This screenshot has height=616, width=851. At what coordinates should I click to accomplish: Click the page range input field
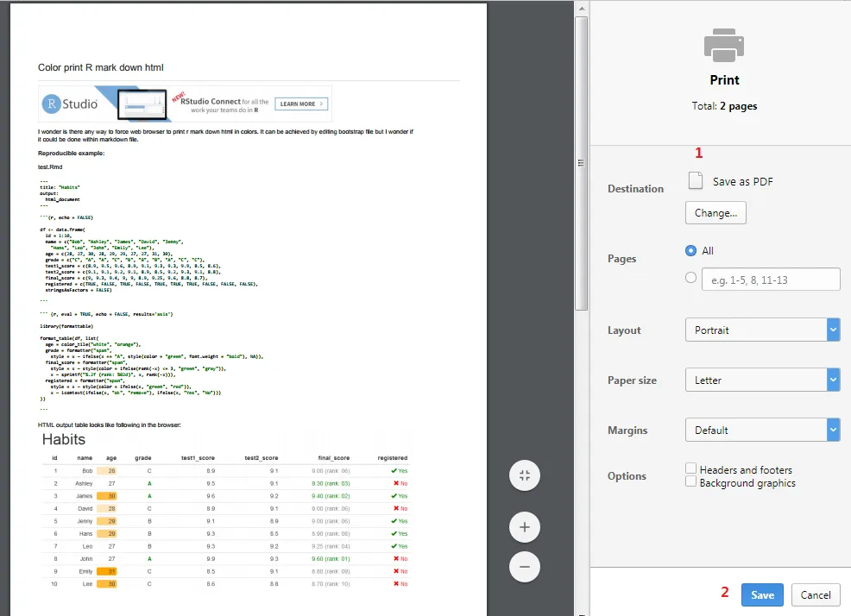771,280
